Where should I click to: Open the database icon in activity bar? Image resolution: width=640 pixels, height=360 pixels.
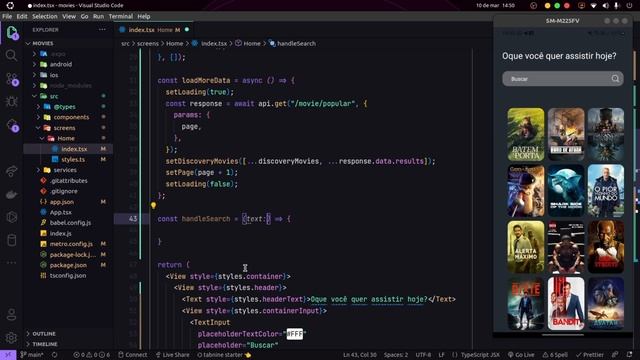pyautogui.click(x=11, y=240)
